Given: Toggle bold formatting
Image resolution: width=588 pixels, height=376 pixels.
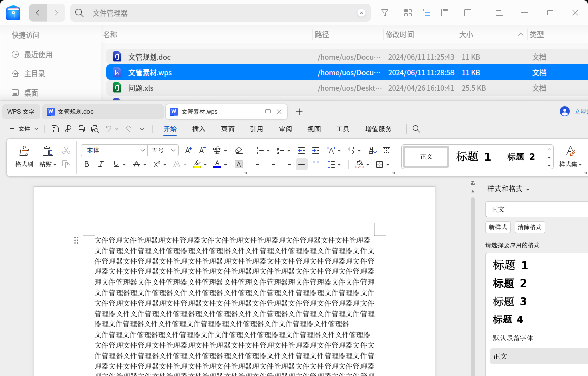Looking at the screenshot, I should [86, 164].
